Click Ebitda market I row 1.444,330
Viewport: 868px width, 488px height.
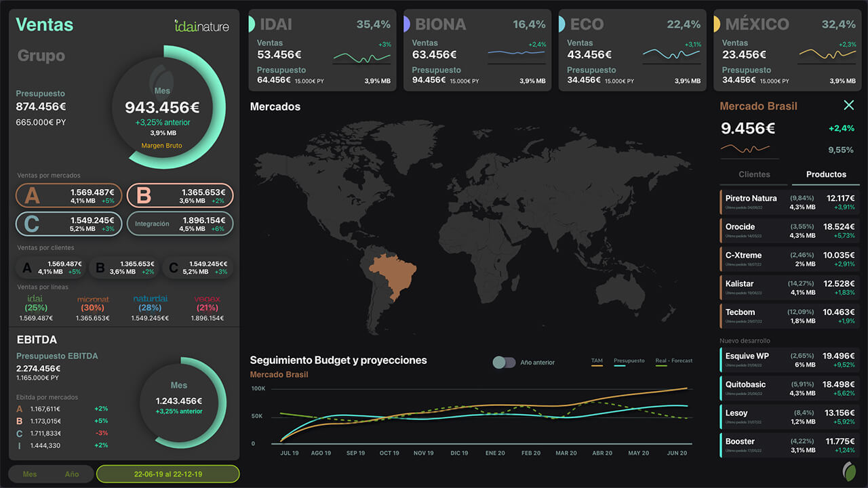(62, 445)
